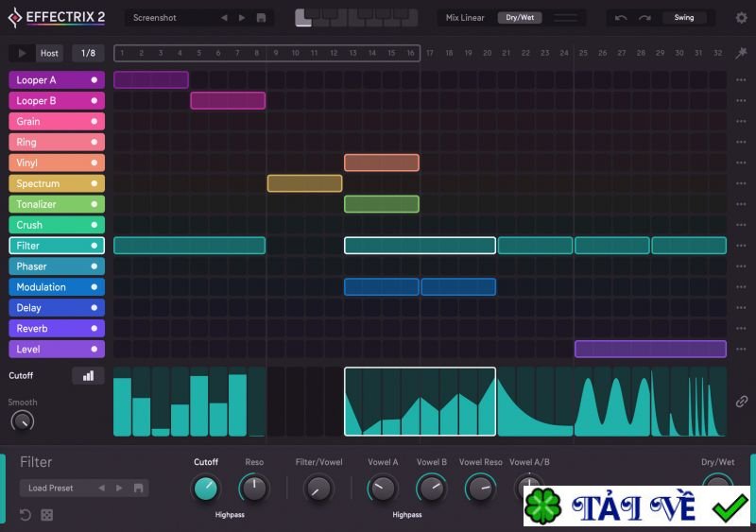Click the redo arrow icon

[x=644, y=18]
